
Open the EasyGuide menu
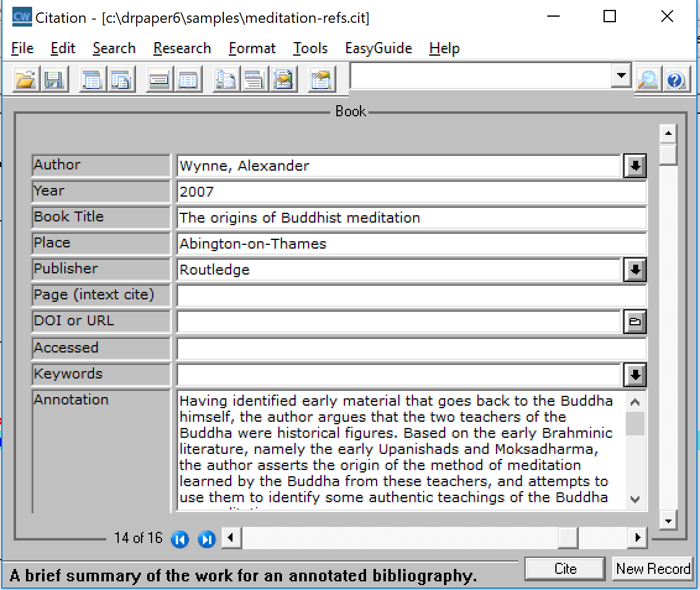[378, 48]
